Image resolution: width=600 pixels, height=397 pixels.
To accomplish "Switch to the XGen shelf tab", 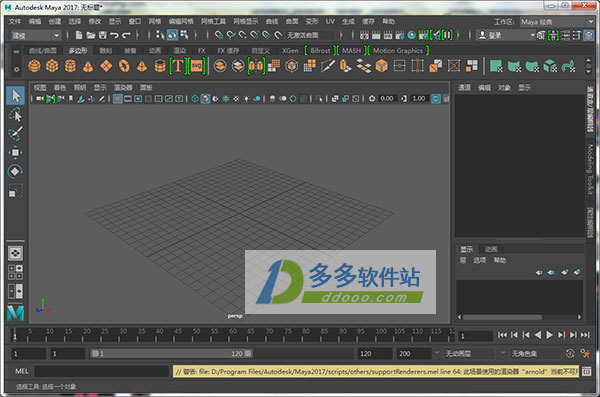I will coord(290,51).
